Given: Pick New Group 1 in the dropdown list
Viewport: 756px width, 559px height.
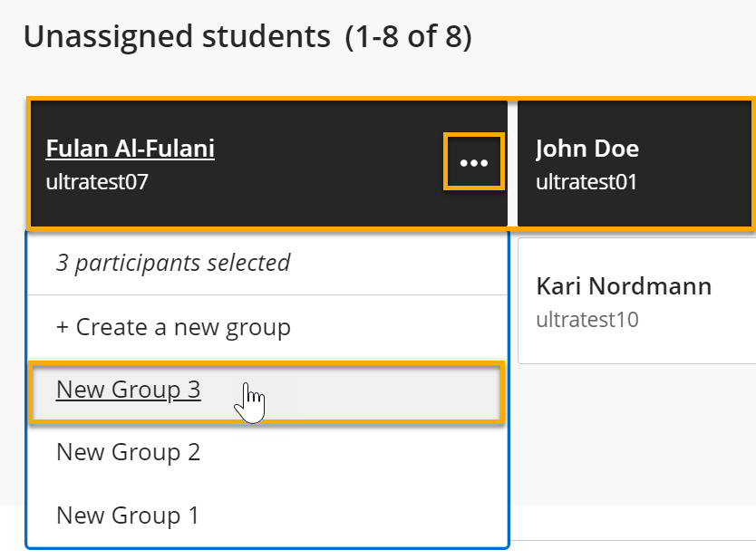Looking at the screenshot, I should point(127,516).
